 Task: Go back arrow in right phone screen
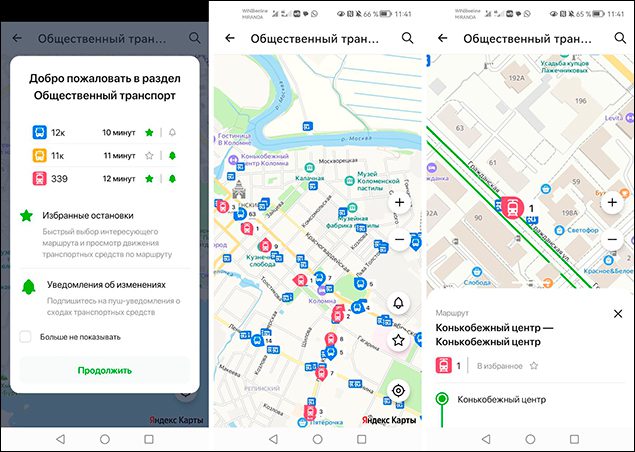click(442, 38)
